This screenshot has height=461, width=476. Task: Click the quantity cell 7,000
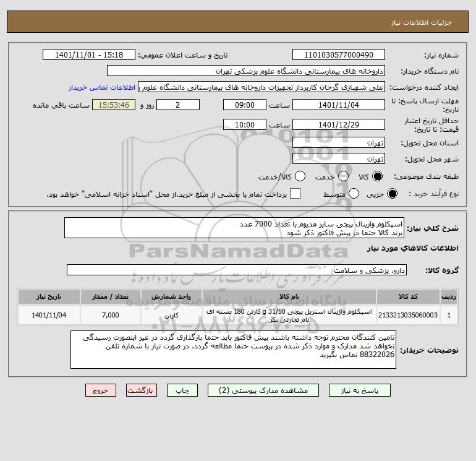tap(111, 315)
